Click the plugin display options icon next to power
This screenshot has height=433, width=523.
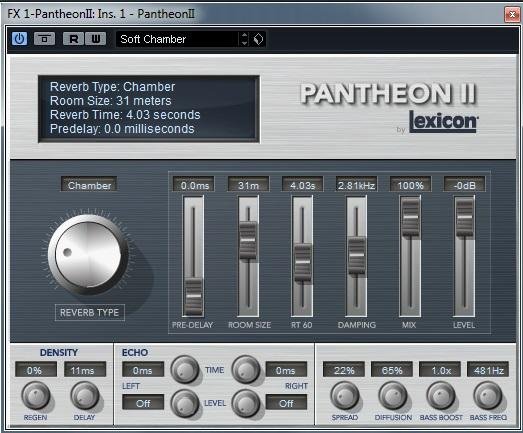[x=44, y=39]
